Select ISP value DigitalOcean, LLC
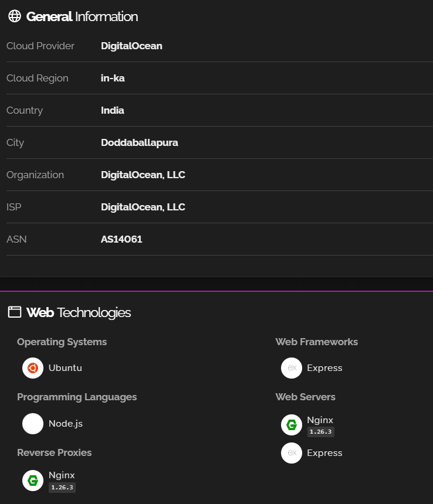433x504 pixels. click(x=143, y=207)
